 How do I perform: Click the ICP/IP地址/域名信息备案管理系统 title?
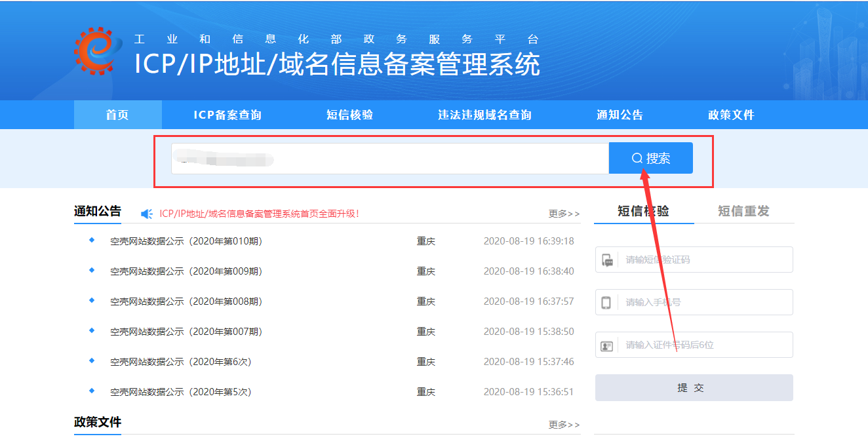point(337,64)
